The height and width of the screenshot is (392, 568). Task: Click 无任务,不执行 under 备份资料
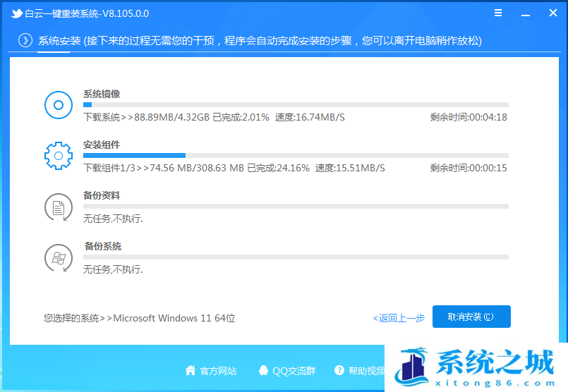click(x=113, y=219)
